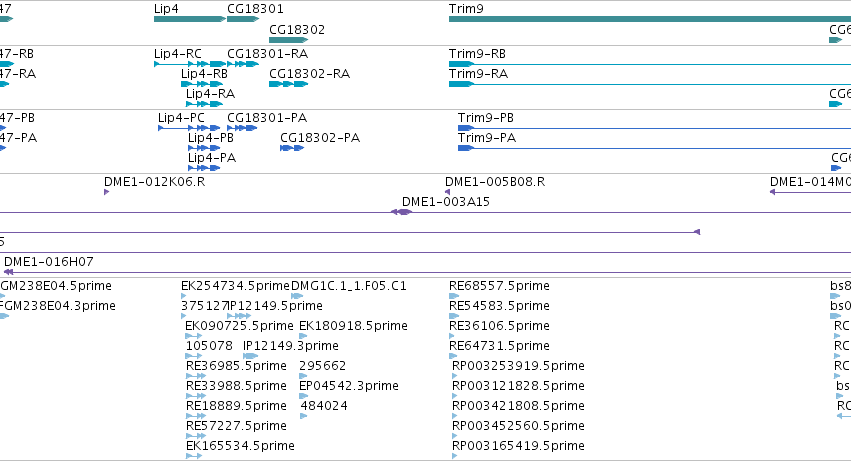Click the EP04542.3prime EST label
Image resolution: width=851 pixels, height=461 pixels.
click(x=349, y=386)
